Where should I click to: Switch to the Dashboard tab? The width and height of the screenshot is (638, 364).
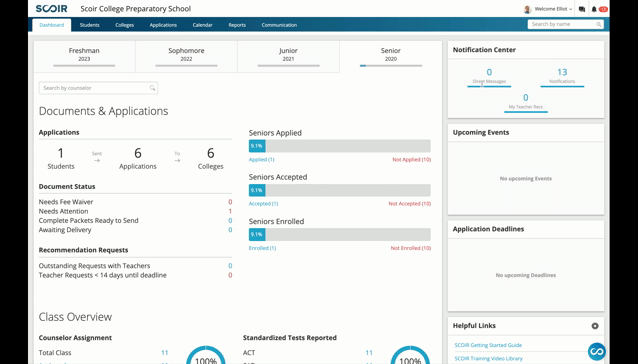(52, 25)
